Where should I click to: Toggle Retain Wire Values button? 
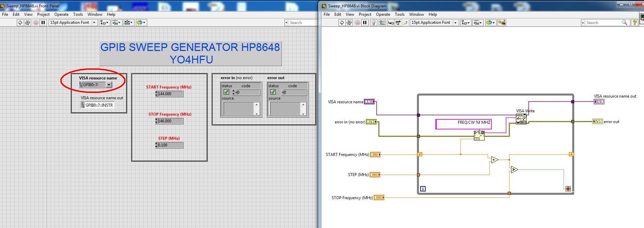pos(382,22)
